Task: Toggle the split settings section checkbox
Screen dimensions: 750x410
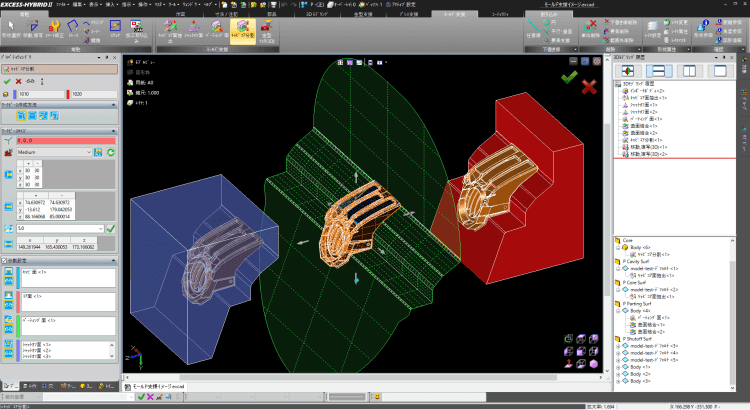Action: (x=4, y=261)
